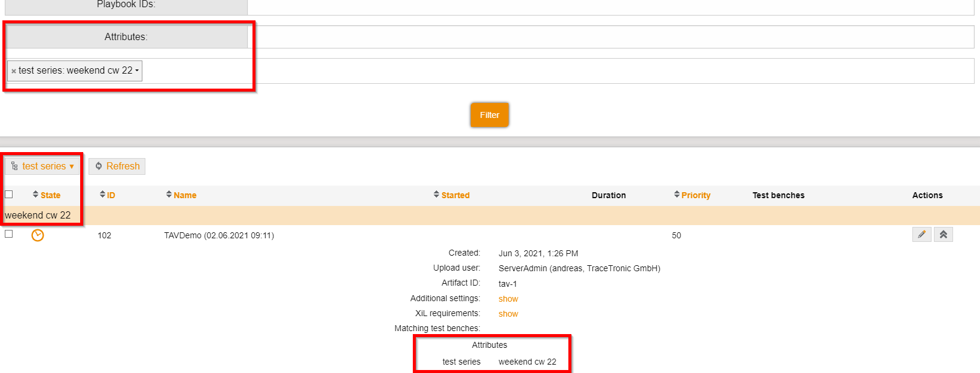The image size is (980, 373).
Task: Click the pencil edit icon for job 102
Action: [921, 235]
